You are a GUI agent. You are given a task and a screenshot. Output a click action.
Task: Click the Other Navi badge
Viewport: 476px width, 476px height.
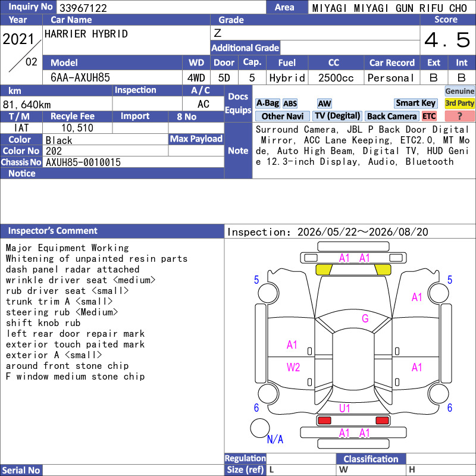click(x=282, y=116)
